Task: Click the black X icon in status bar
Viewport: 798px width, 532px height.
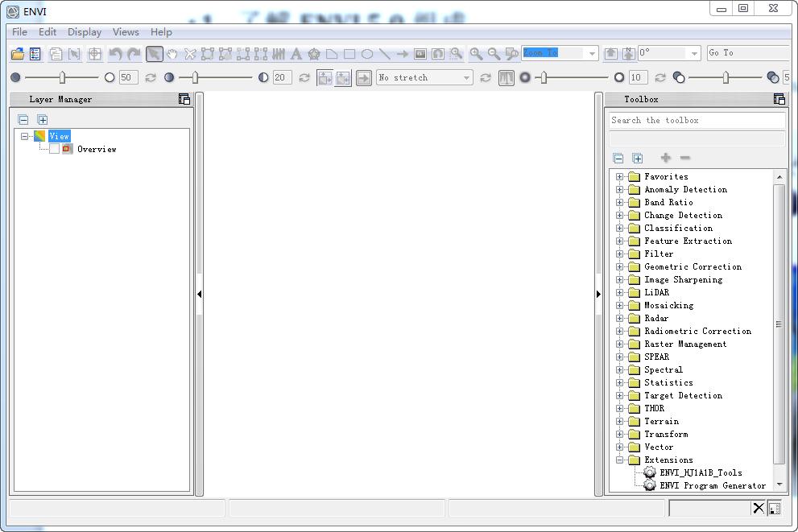Action: (x=759, y=508)
